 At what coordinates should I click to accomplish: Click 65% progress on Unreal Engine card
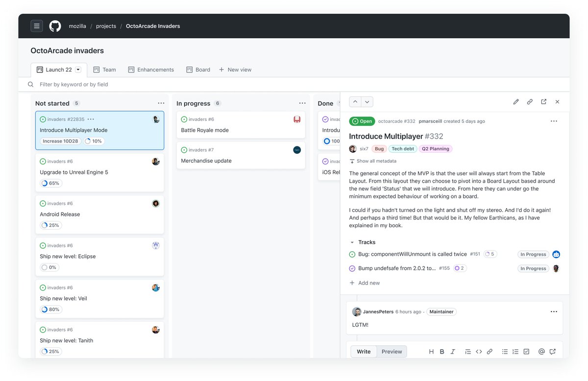(51, 183)
